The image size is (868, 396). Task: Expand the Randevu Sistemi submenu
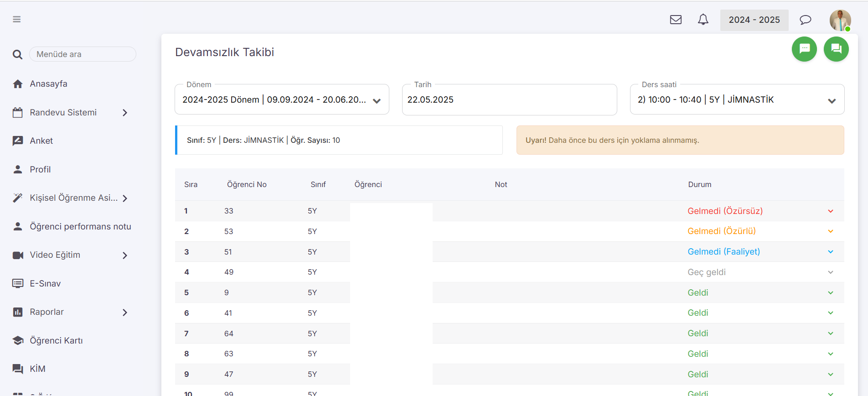point(124,113)
